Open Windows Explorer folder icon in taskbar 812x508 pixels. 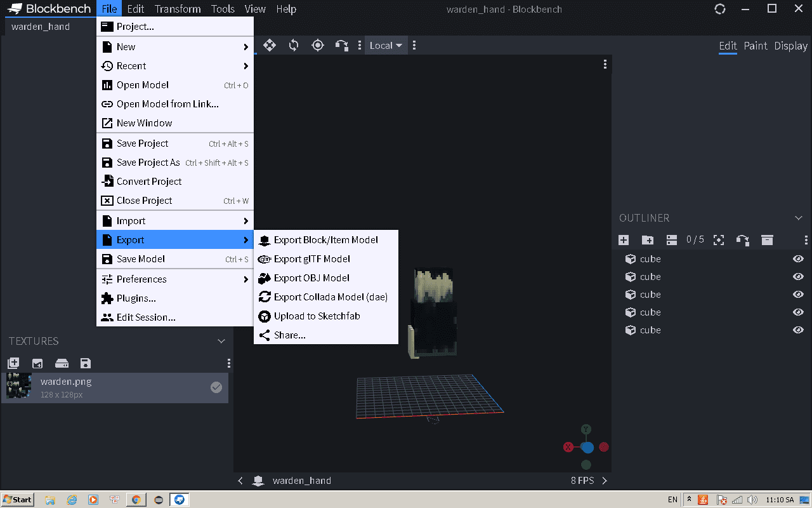[x=50, y=500]
